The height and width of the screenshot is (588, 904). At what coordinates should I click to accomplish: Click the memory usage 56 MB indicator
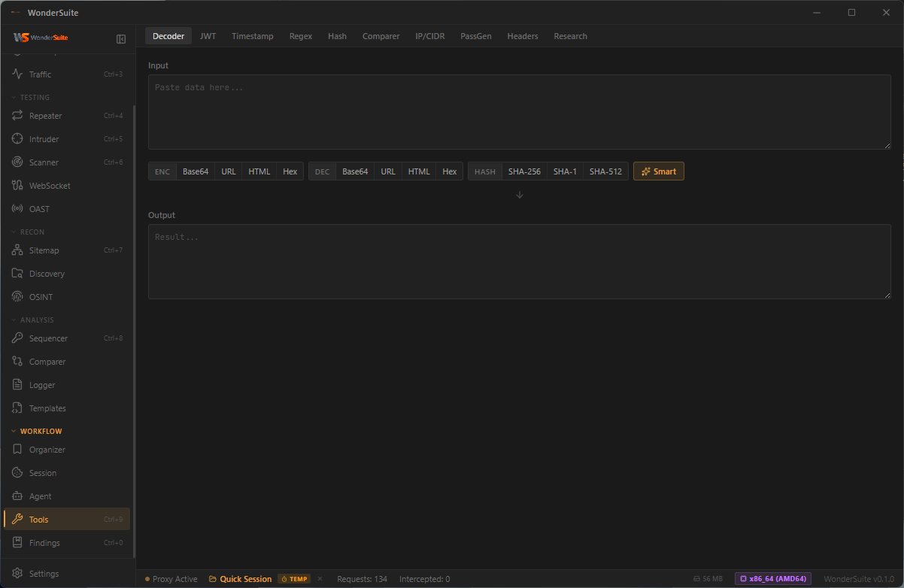tap(708, 579)
